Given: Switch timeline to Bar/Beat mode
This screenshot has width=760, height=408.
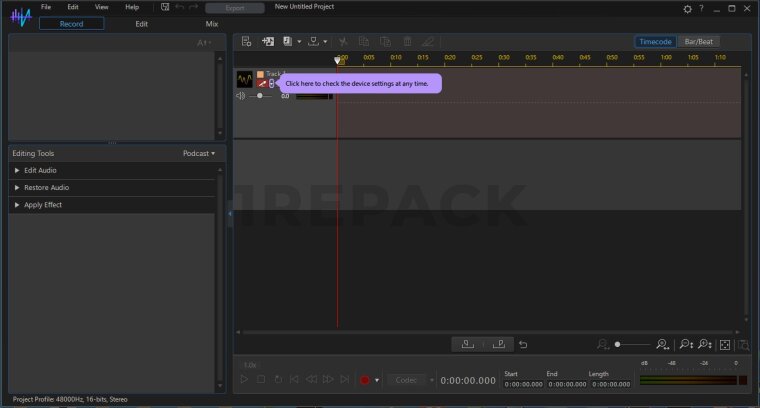Looking at the screenshot, I should pos(698,42).
